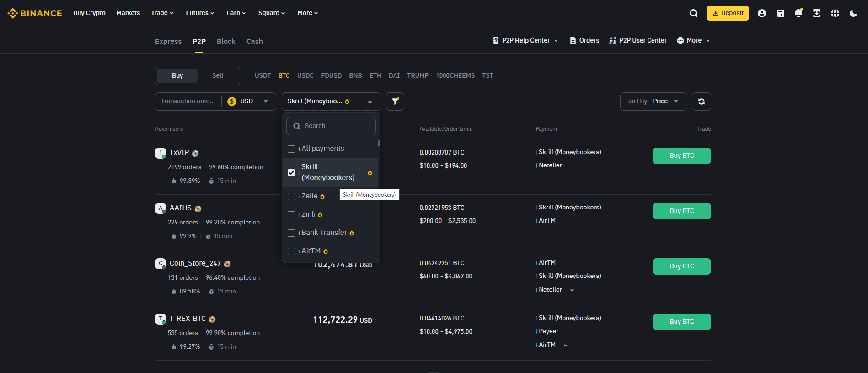Image resolution: width=868 pixels, height=373 pixels.
Task: Open the download app icon
Action: point(817,13)
